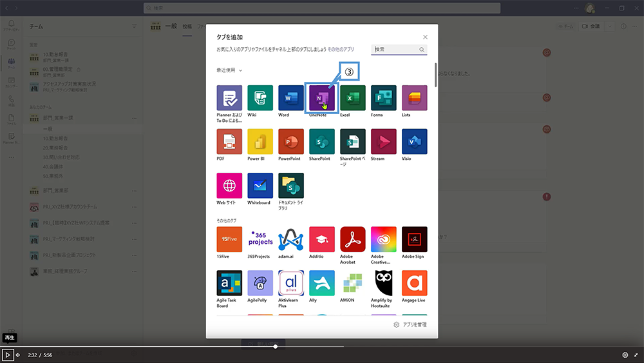Select the Angage Live app icon
Viewport: 644px width, 363px height.
414,283
